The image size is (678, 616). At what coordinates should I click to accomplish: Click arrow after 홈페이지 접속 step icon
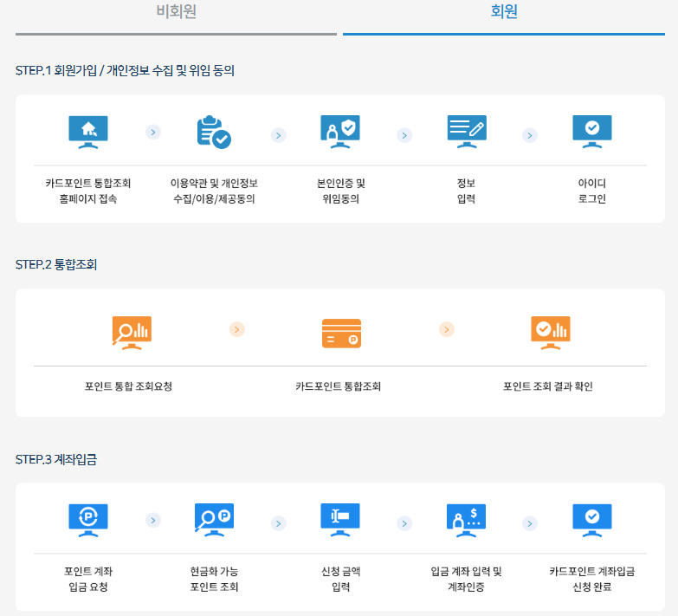tap(153, 132)
